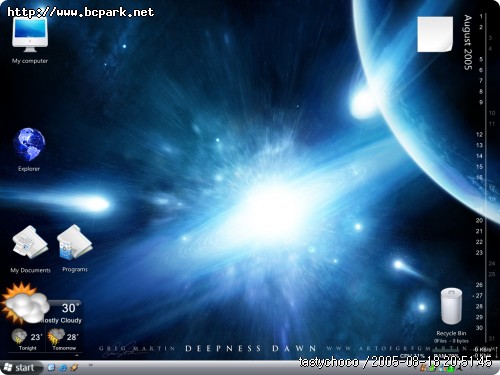Open the Explorer globe icon
The image size is (500, 375).
click(29, 145)
